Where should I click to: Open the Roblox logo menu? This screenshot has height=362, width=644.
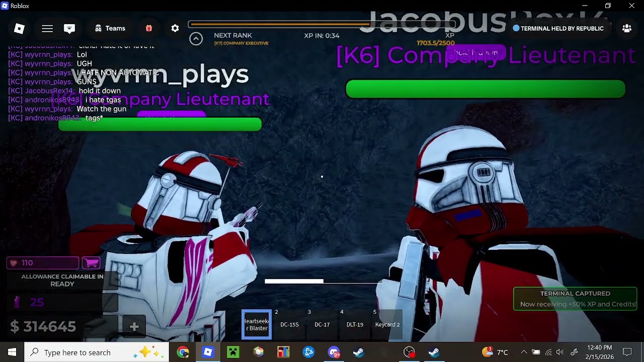(19, 29)
